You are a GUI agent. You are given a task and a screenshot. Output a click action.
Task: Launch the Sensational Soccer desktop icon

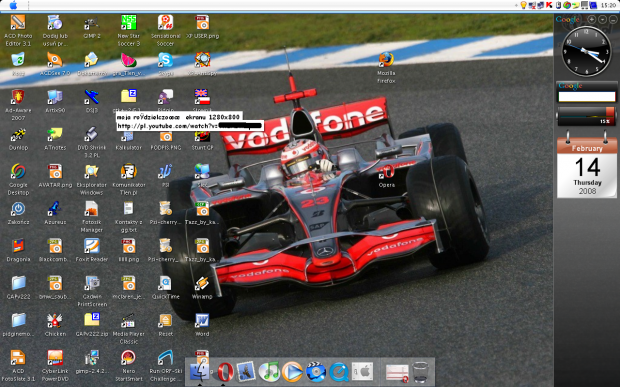coord(166,31)
